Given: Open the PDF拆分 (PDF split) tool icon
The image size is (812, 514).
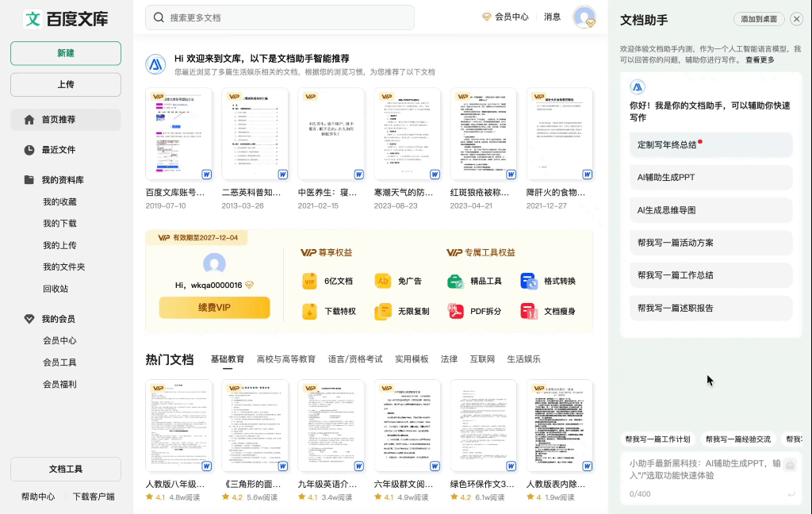Looking at the screenshot, I should 455,310.
